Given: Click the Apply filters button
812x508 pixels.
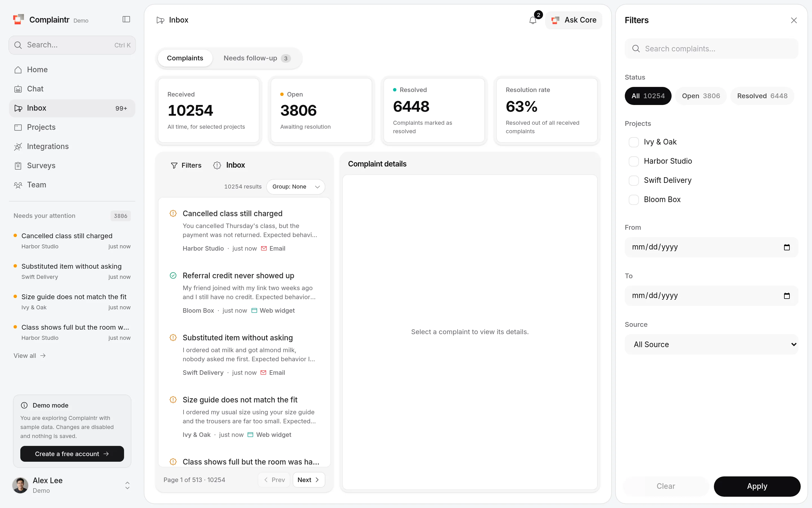Looking at the screenshot, I should (757, 486).
